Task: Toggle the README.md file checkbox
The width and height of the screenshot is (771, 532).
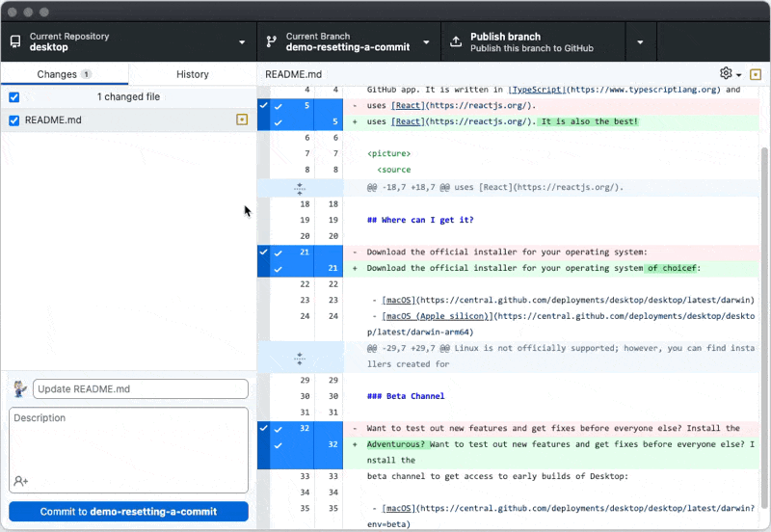Action: [x=13, y=120]
